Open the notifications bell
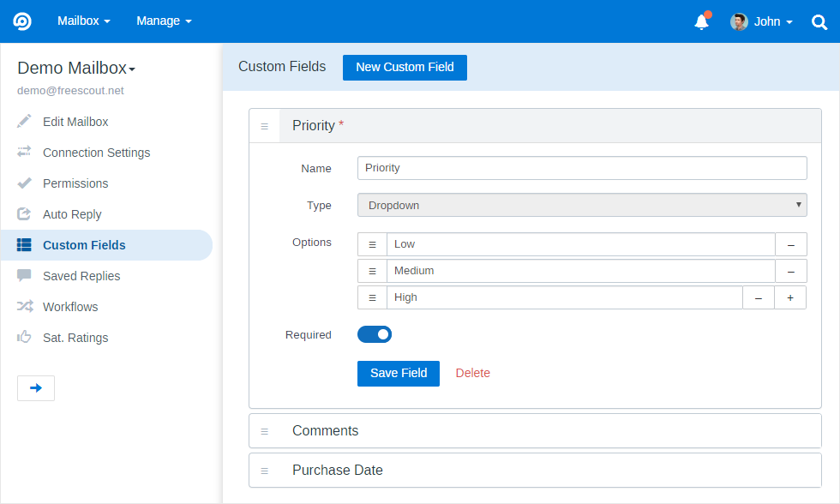Screen dimensions: 840x504 pos(701,21)
